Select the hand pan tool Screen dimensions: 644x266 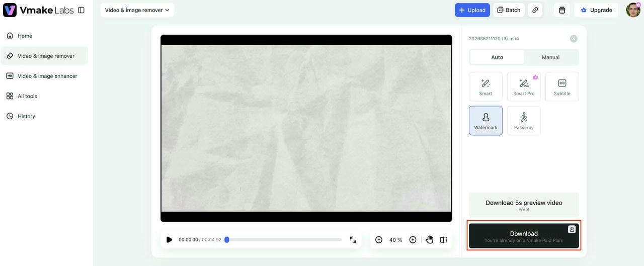click(x=429, y=240)
